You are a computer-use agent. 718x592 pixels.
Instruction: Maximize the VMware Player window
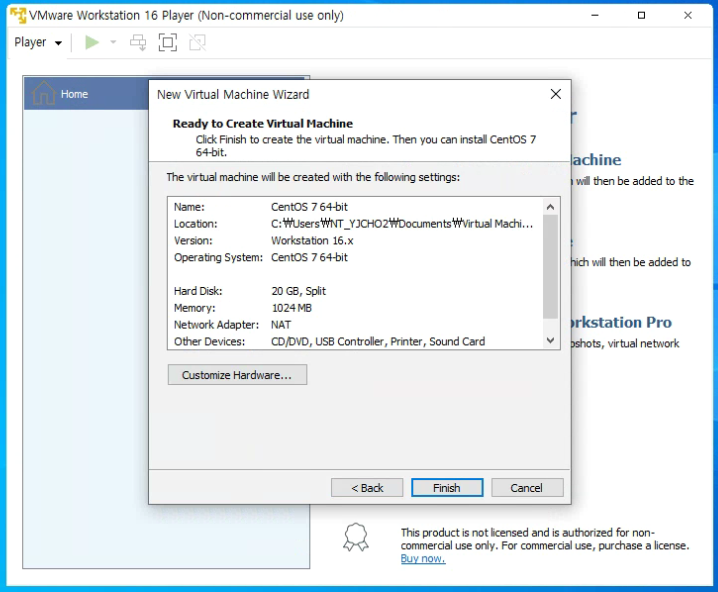coord(642,15)
